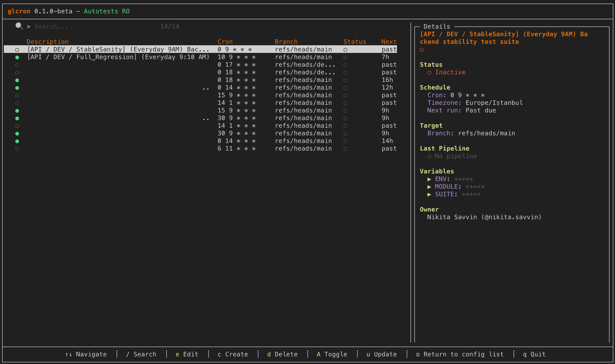Image resolution: width=615 pixels, height=364 pixels.
Task: Expand the MODULE variable entry
Action: (430, 187)
